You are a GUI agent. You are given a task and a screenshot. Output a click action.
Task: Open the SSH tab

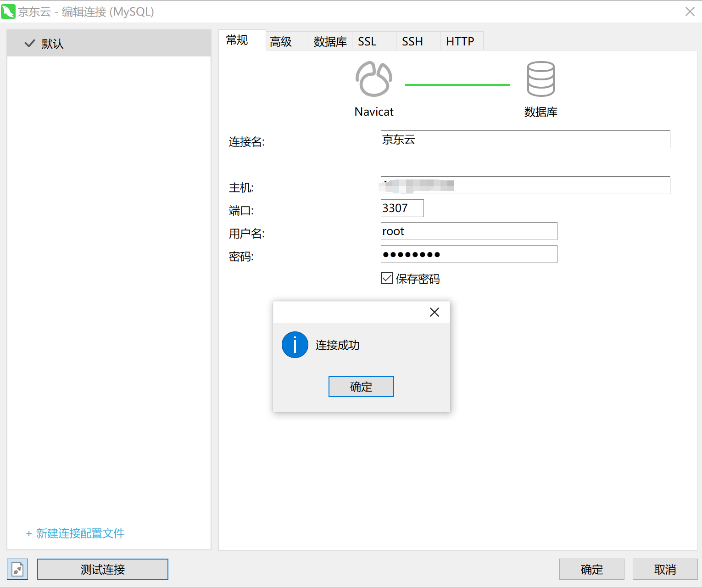tap(412, 42)
